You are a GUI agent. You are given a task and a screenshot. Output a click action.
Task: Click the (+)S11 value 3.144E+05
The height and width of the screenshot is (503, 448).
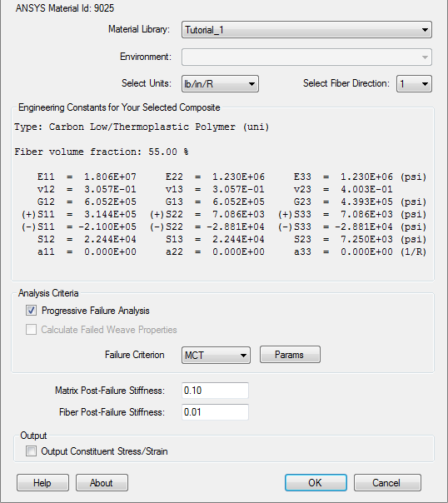click(x=110, y=214)
